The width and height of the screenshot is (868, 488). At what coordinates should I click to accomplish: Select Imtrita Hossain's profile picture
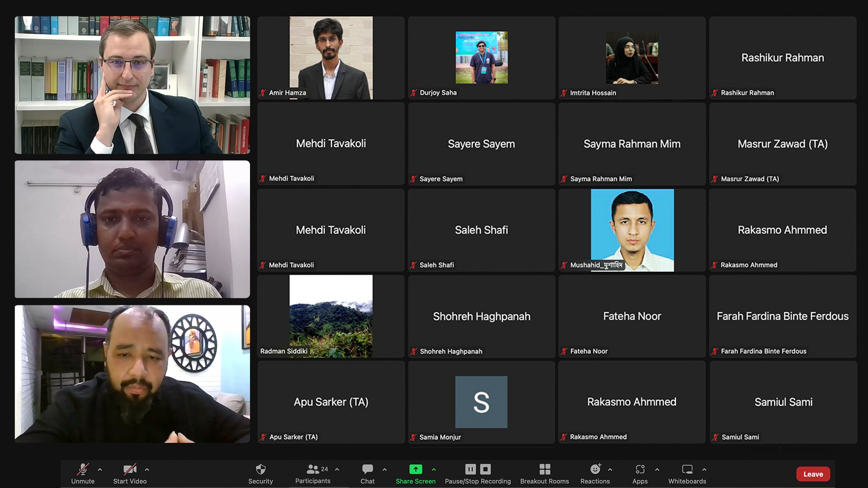click(632, 57)
